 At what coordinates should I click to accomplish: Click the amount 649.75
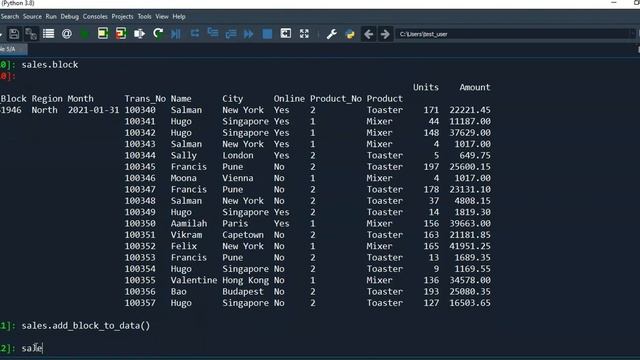pyautogui.click(x=475, y=156)
